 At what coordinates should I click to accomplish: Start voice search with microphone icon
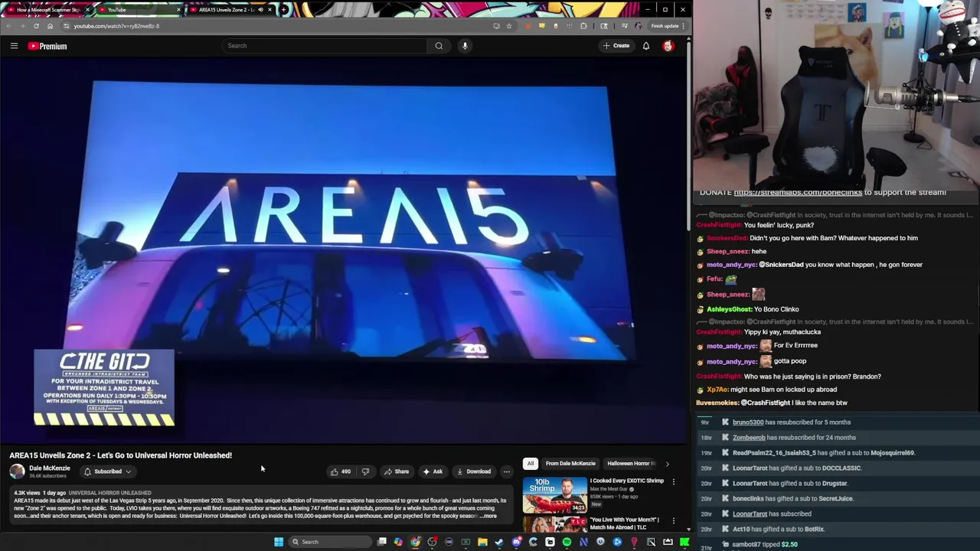coord(465,46)
